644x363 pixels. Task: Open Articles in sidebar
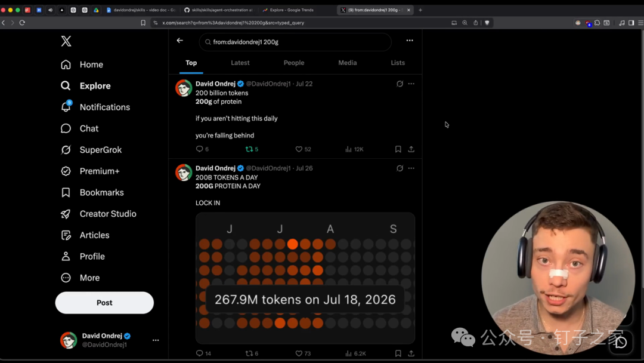coord(85,235)
